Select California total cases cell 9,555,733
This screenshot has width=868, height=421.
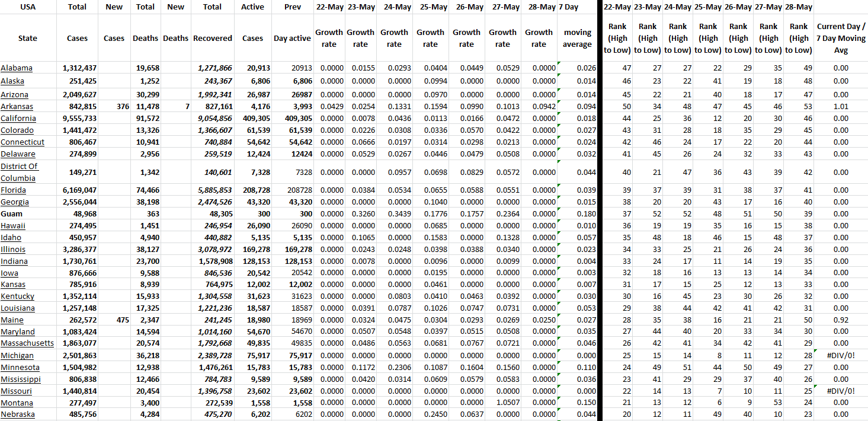coord(79,119)
